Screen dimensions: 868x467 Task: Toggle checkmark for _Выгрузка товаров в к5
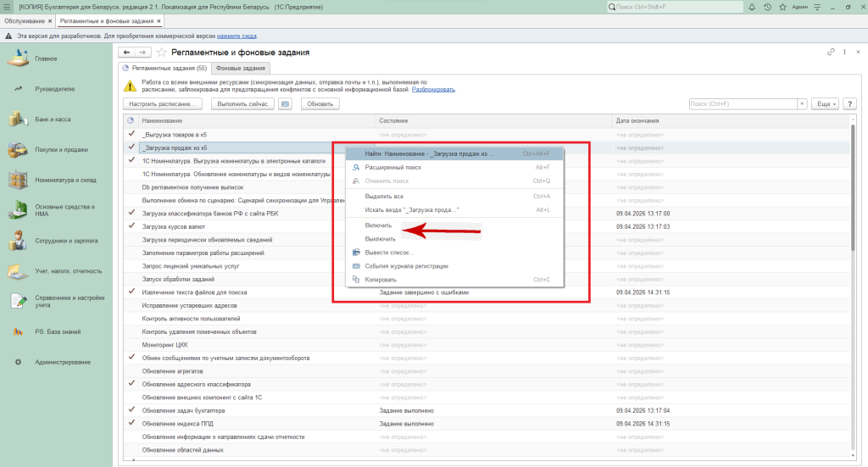[x=131, y=134]
